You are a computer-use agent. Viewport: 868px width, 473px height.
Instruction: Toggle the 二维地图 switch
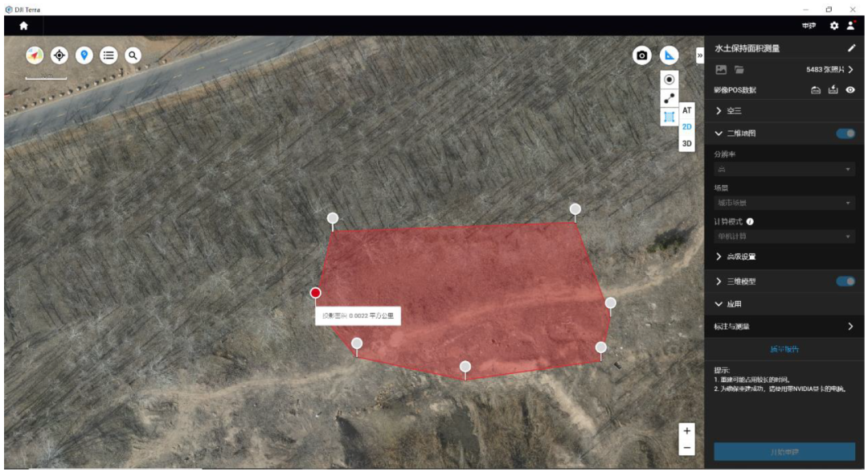tap(845, 134)
